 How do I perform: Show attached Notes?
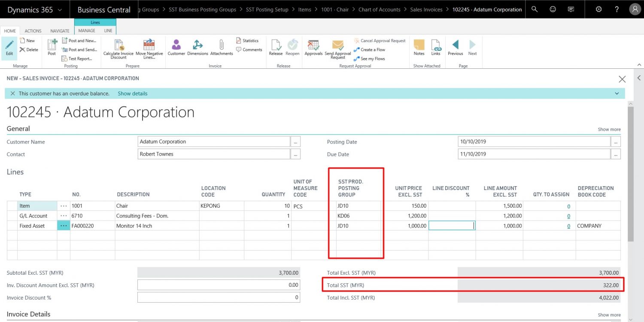(419, 47)
